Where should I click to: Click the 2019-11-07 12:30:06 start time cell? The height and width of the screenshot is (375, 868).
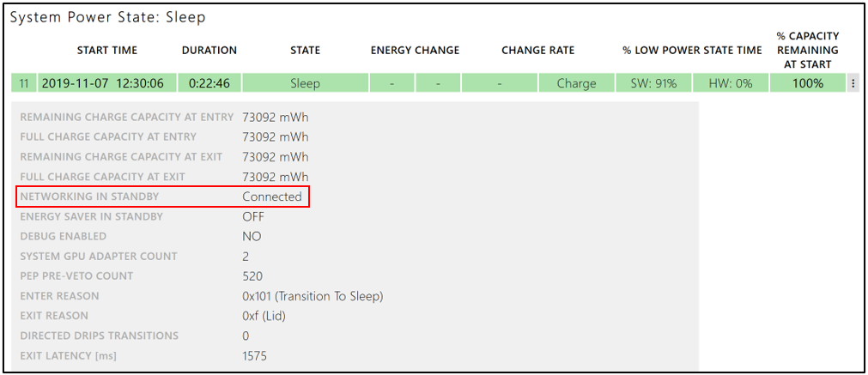[x=106, y=83]
